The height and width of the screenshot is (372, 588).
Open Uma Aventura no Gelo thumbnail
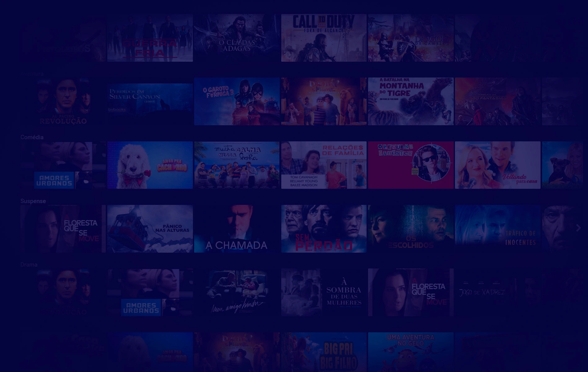click(x=411, y=352)
